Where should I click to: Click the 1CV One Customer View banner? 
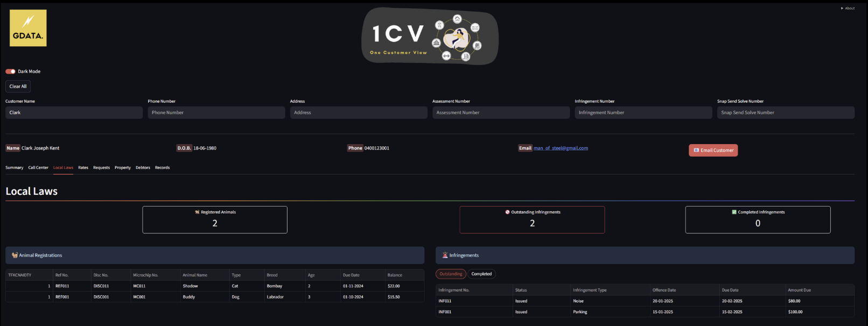pos(430,36)
